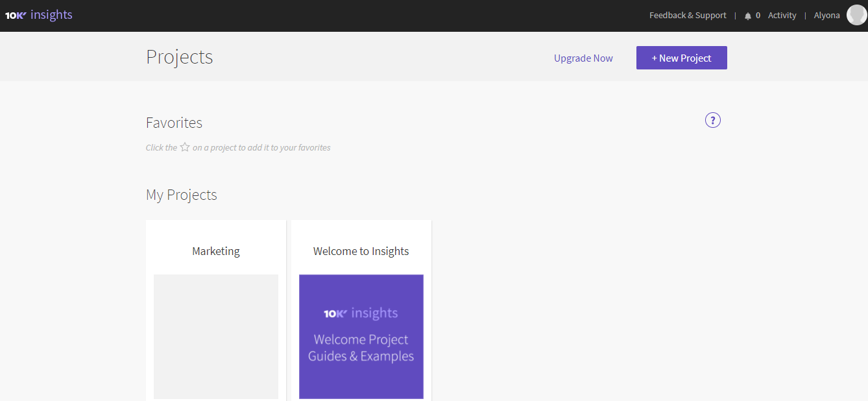
Task: Open the Activity link
Action: click(x=782, y=16)
